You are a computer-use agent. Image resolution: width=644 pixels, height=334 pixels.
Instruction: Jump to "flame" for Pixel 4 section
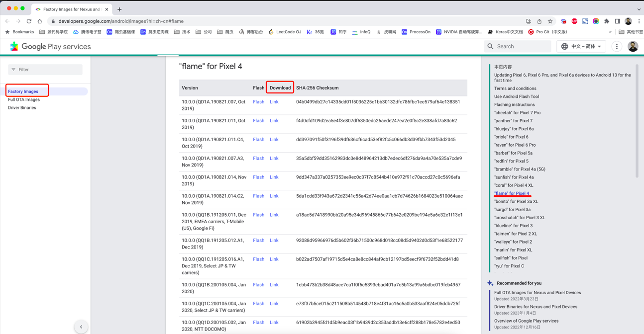512,193
